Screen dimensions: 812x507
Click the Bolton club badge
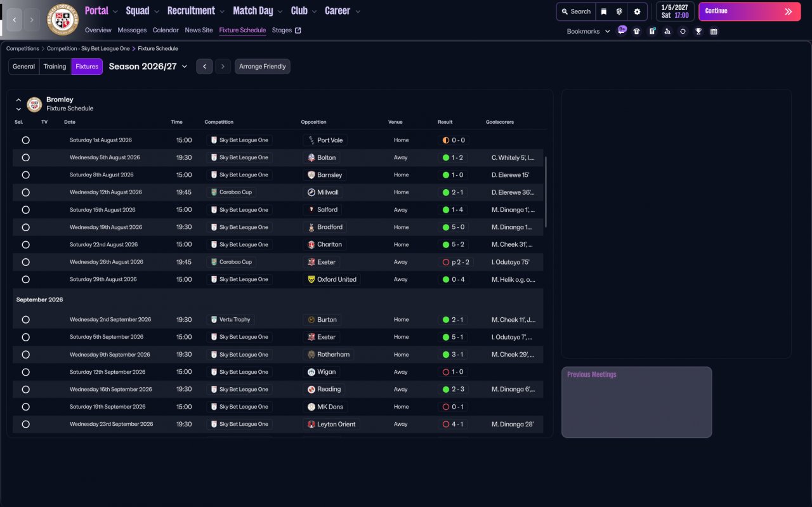click(x=311, y=157)
